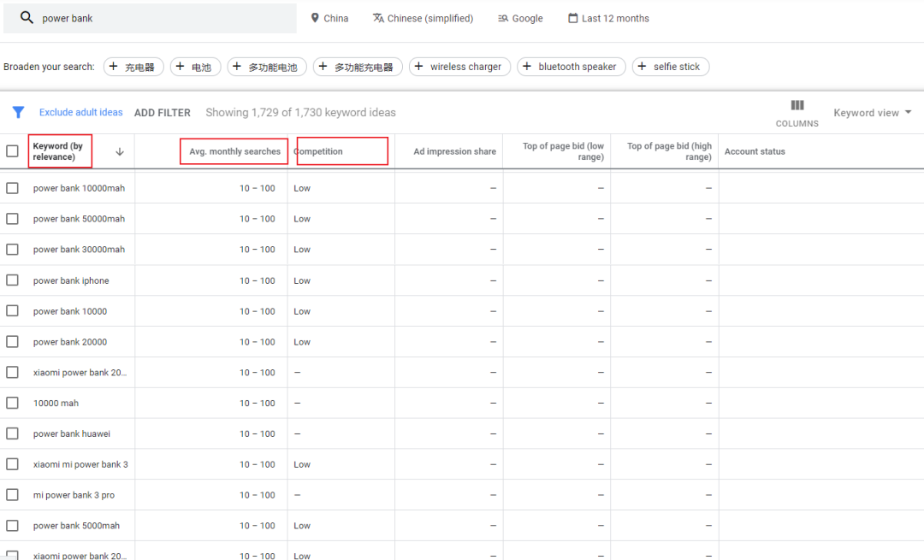Image resolution: width=924 pixels, height=560 pixels.
Task: Change the Chinese (simplified) language setting
Action: pos(423,18)
